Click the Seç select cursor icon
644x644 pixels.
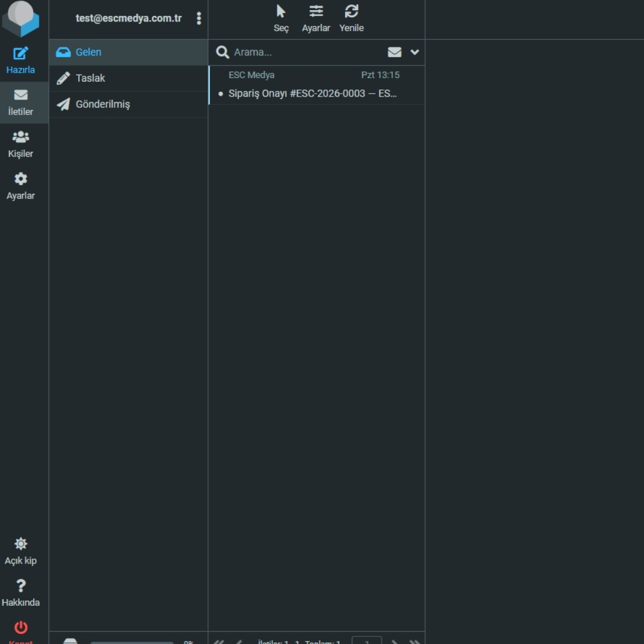click(281, 12)
